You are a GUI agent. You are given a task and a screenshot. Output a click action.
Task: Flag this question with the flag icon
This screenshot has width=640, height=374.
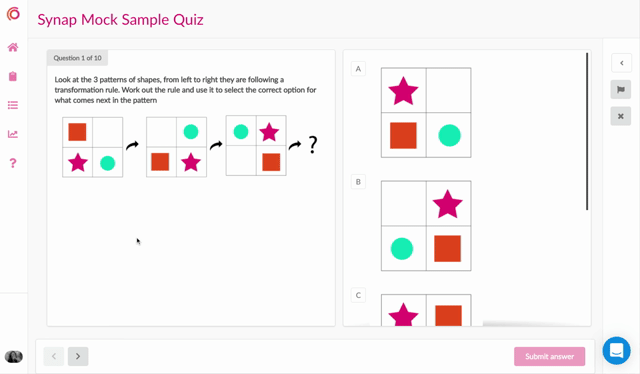tap(621, 90)
